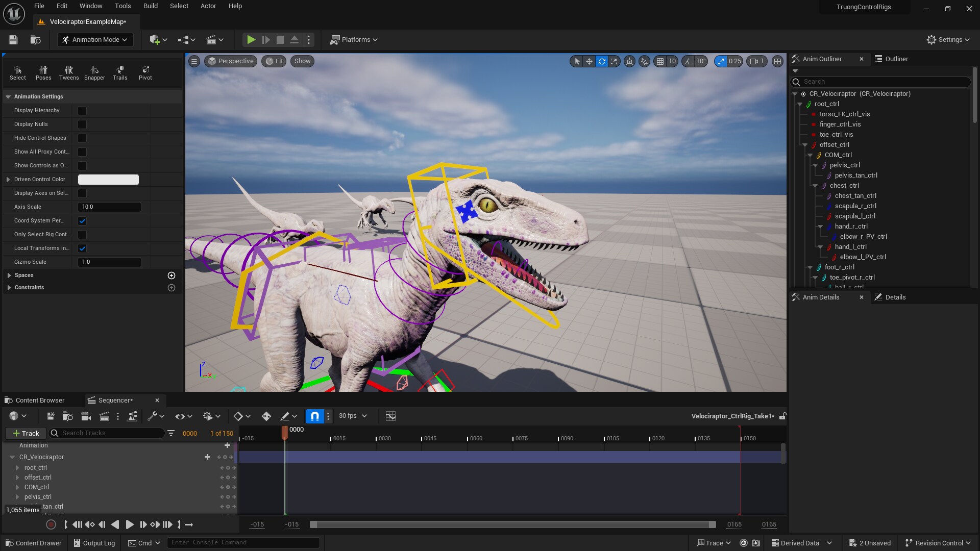Expand the pelvis_ctrl track in the sequencer
This screenshot has height=551, width=980.
coord(17,497)
